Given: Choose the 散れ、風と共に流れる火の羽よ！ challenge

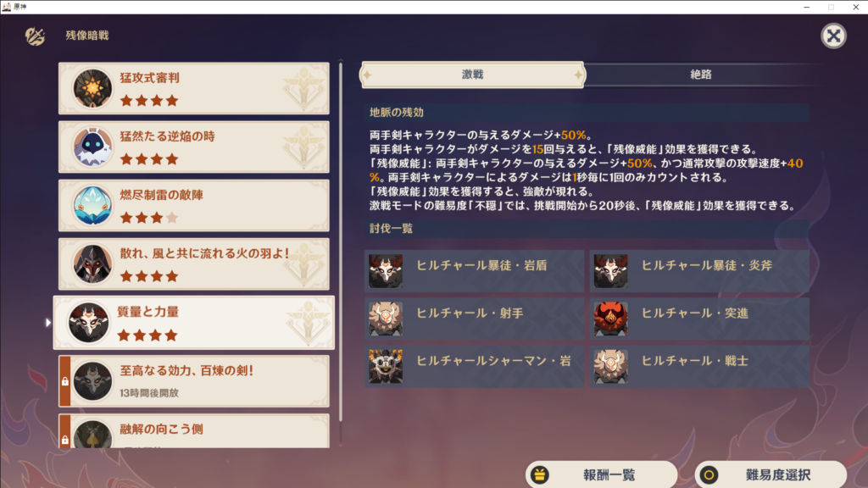Looking at the screenshot, I should coord(194,264).
